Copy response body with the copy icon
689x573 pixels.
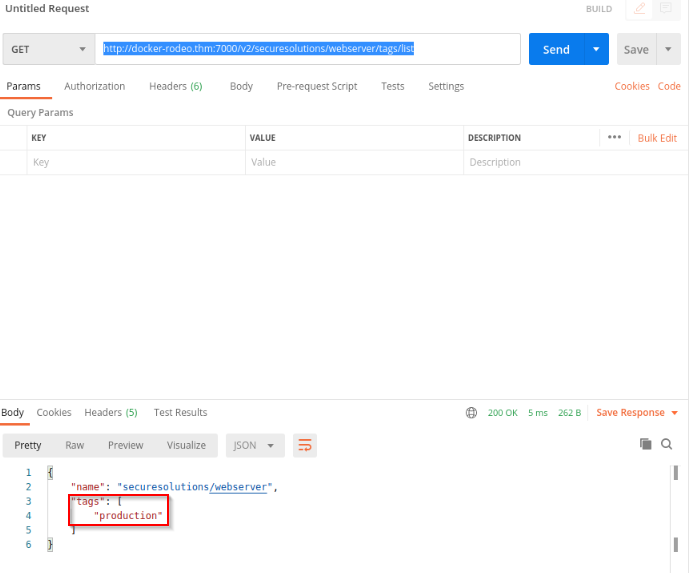[645, 444]
